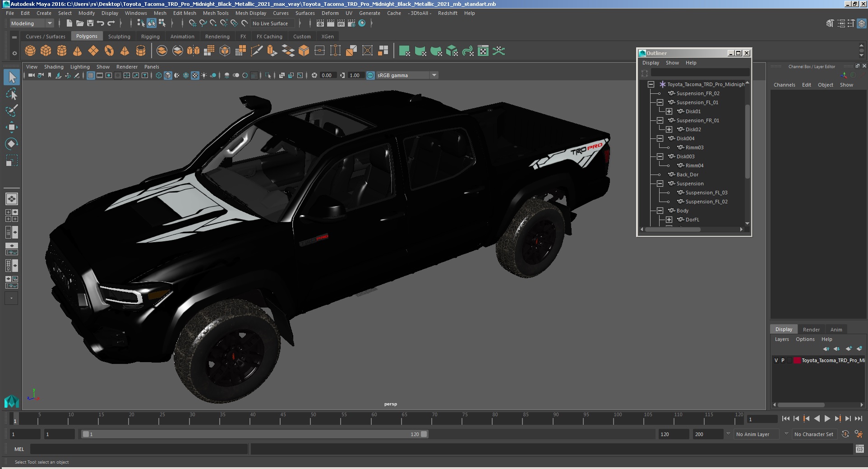Open the Script Editor icon
This screenshot has width=868, height=469.
(860, 449)
